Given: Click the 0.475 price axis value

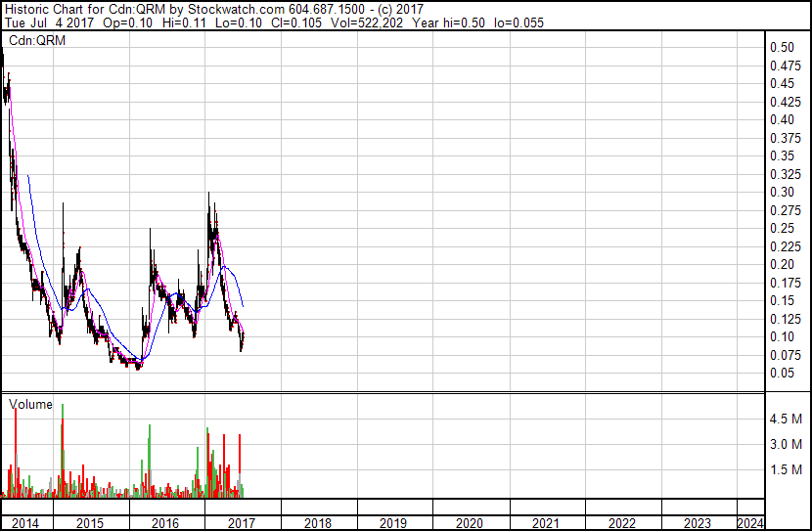Looking at the screenshot, I should 786,66.
